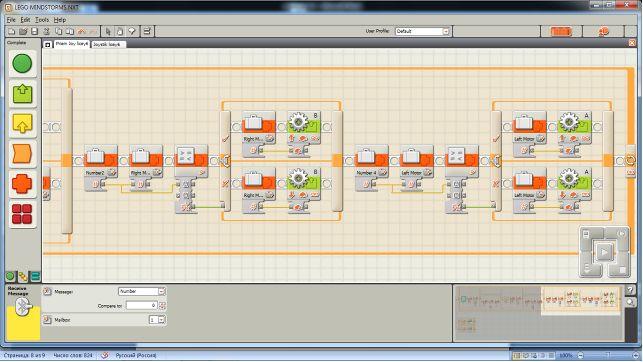Click the download and run play button
The image size is (643, 362).
click(x=604, y=252)
